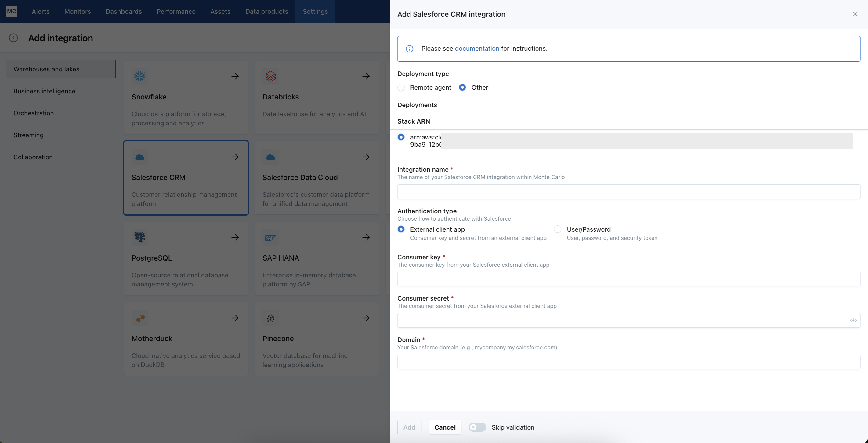Focus the Integration name field
Viewport: 868px width, 443px height.
pos(629,191)
